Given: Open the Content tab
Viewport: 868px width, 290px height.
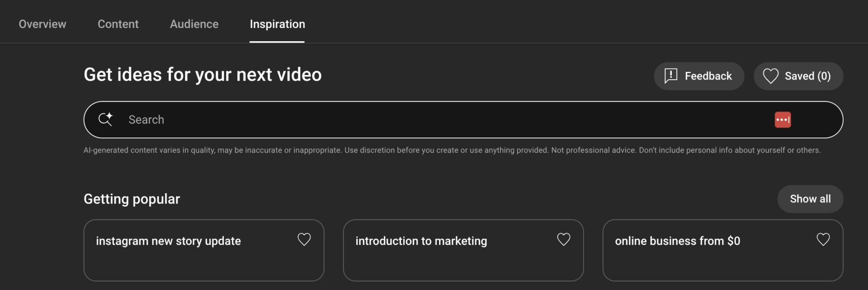Looking at the screenshot, I should tap(118, 24).
